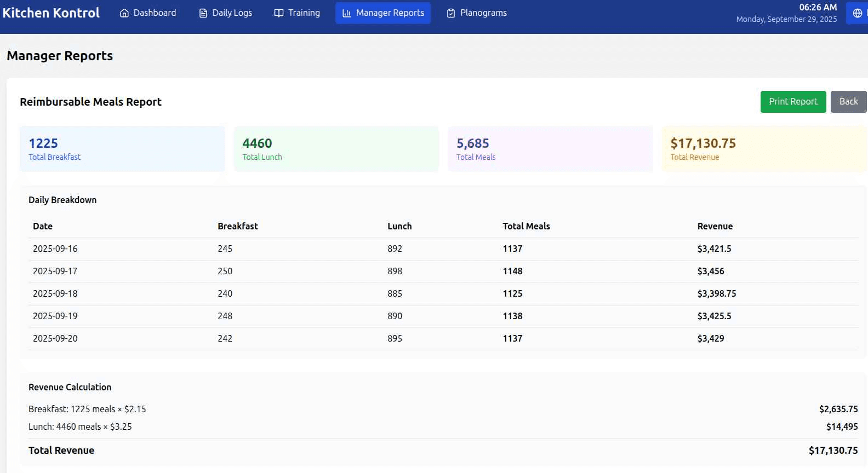The width and height of the screenshot is (868, 473).
Task: Click the Total Meals 5,685 card
Action: [x=550, y=149]
